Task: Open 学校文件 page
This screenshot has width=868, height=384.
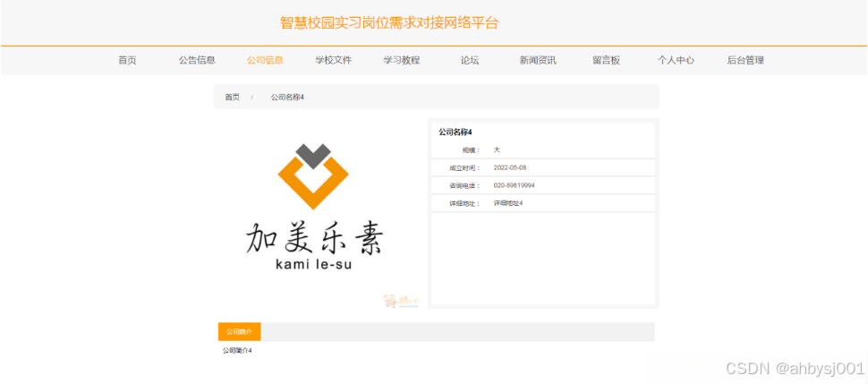Action: coord(334,60)
